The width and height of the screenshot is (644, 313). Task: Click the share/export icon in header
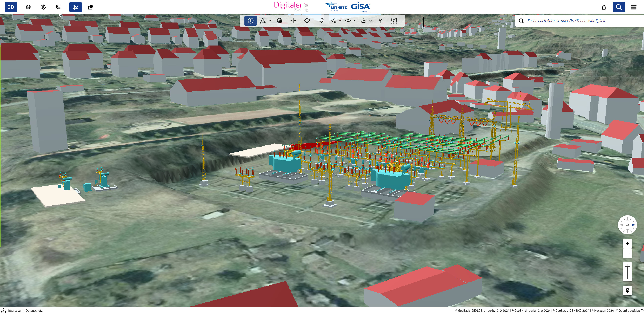(x=604, y=7)
